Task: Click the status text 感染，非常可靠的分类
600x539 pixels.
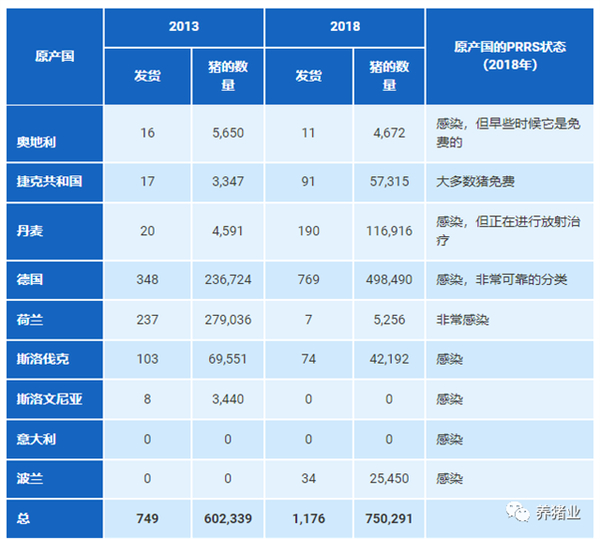Action: 502,280
